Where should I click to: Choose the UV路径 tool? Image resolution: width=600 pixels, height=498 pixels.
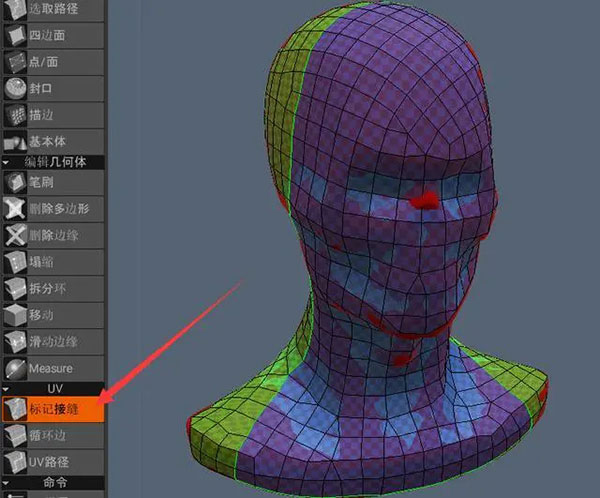pos(52,461)
